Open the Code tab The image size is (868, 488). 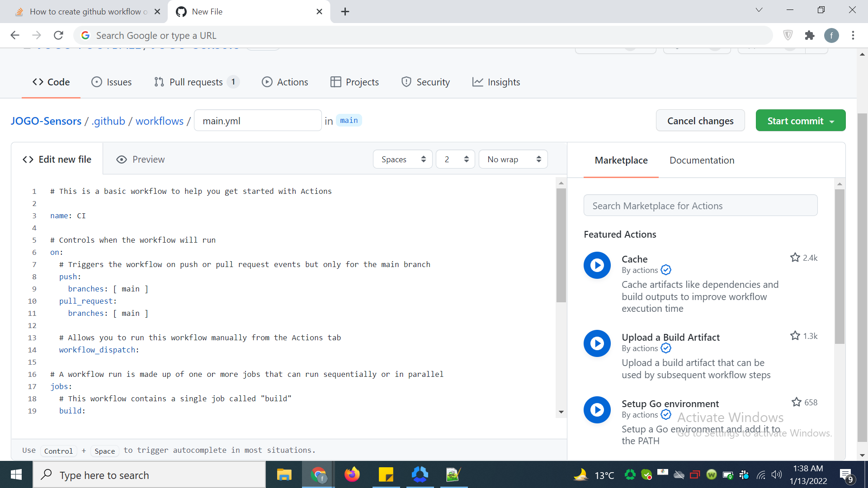(51, 82)
